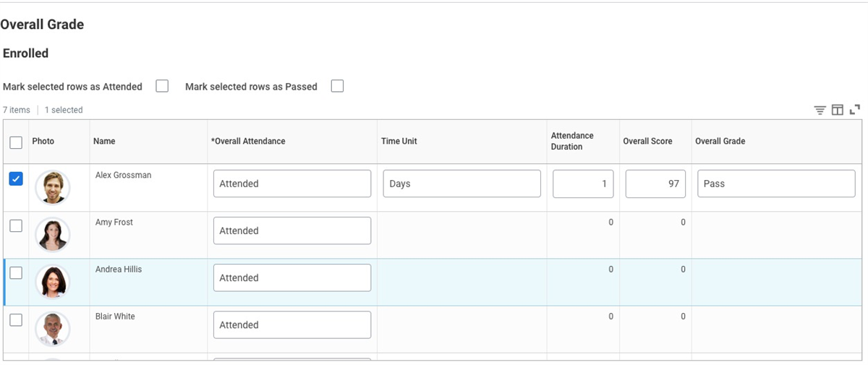The height and width of the screenshot is (365, 868).
Task: Click the Photo column header
Action: click(x=43, y=141)
